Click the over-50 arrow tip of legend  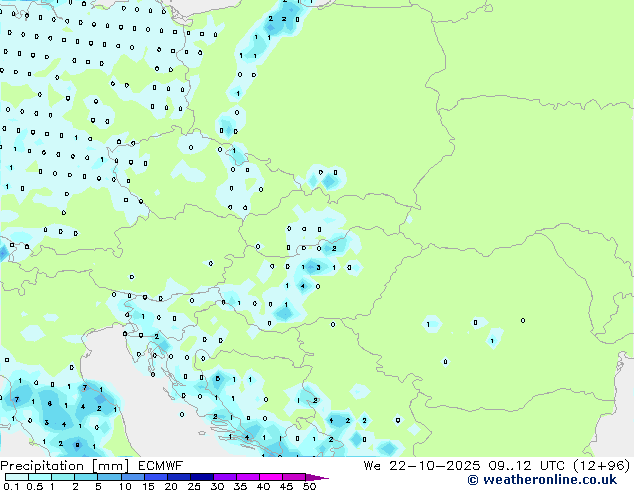click(x=317, y=478)
